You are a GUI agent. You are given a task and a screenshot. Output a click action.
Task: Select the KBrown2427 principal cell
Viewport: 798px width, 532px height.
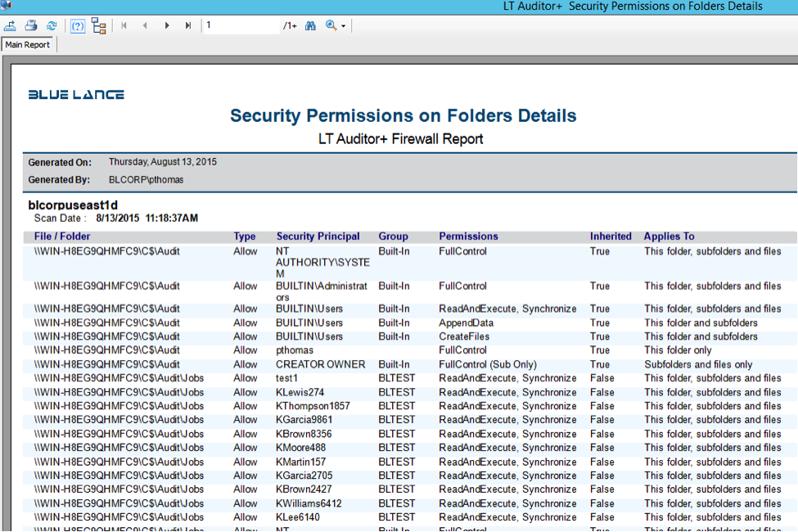[304, 489]
